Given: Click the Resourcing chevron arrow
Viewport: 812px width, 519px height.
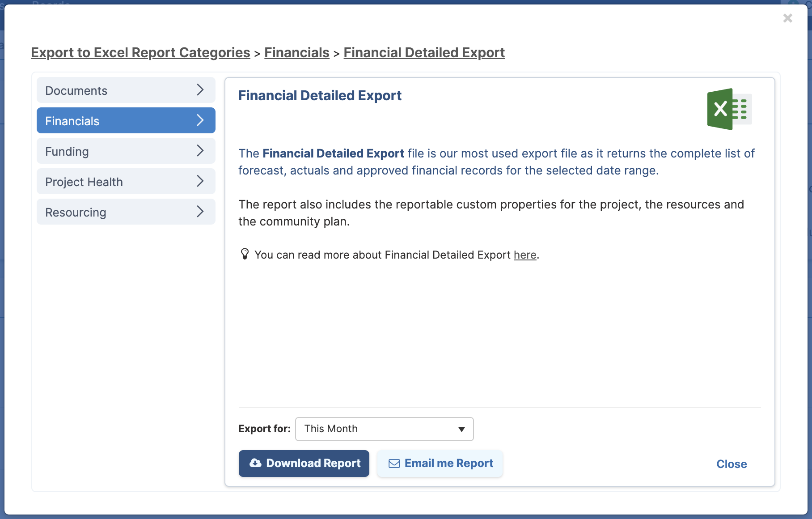Looking at the screenshot, I should tap(200, 212).
